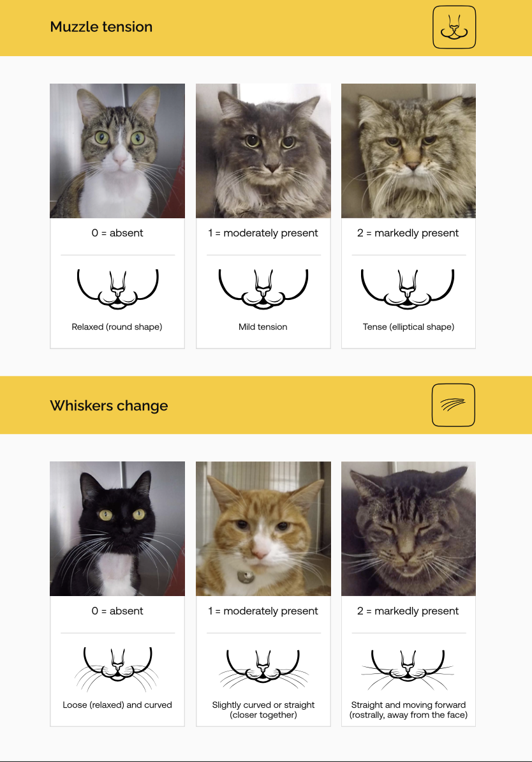The image size is (532, 762).
Task: Select the slightly curved or straight whiskers diagram
Action: point(263,669)
